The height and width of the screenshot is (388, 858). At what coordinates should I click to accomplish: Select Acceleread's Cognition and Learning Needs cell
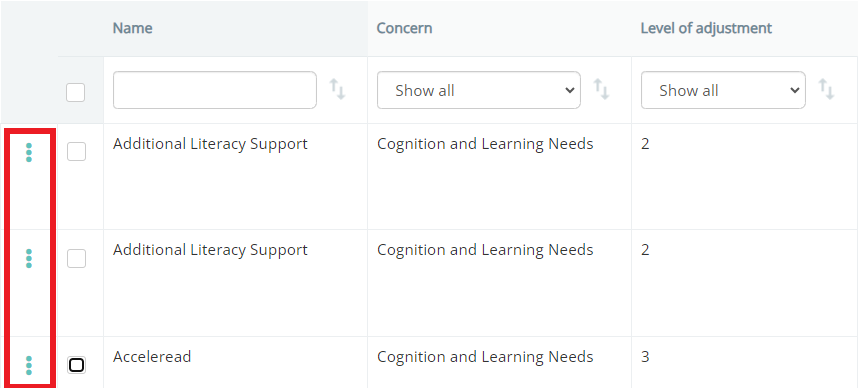click(x=485, y=357)
